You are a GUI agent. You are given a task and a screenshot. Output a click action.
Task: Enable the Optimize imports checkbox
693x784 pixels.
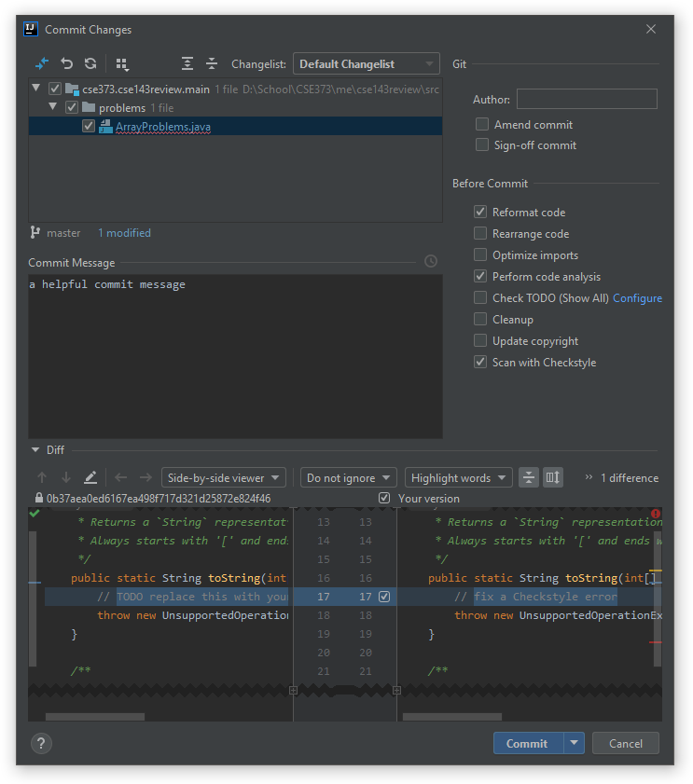480,254
